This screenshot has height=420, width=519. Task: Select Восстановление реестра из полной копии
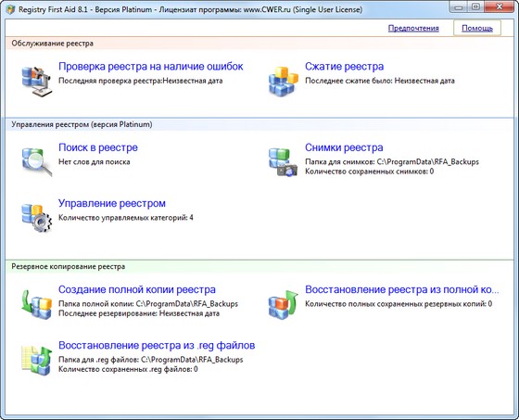pos(402,289)
